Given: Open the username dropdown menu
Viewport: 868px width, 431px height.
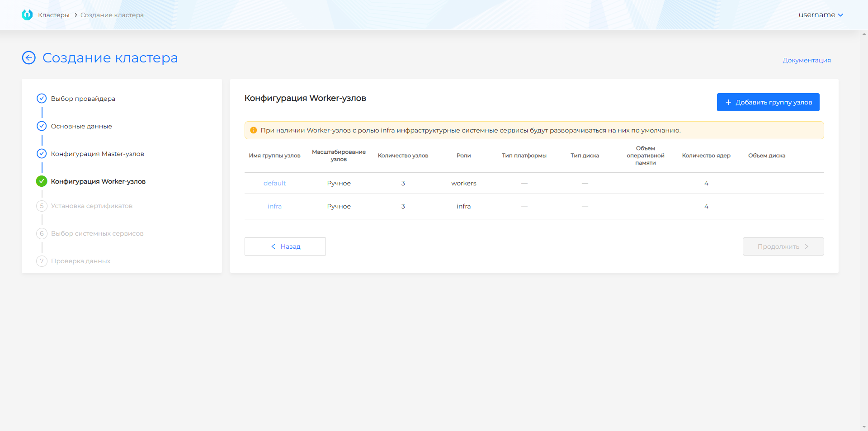Looking at the screenshot, I should (821, 15).
